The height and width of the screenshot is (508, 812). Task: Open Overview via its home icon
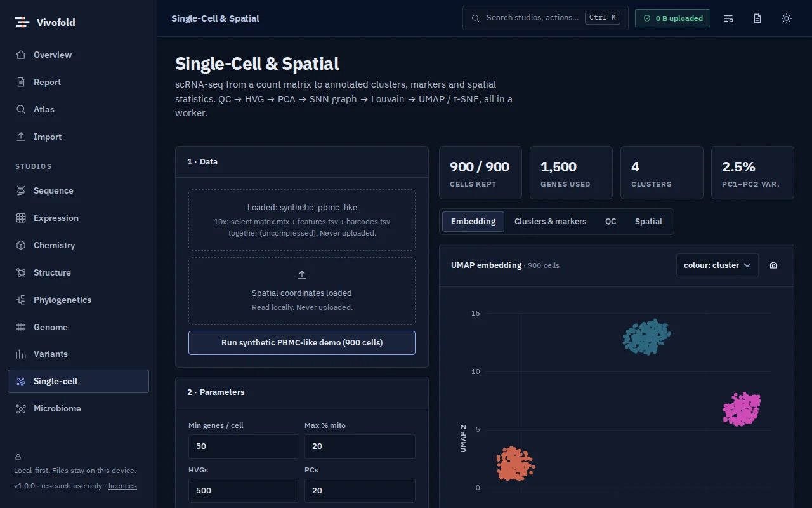click(x=21, y=55)
